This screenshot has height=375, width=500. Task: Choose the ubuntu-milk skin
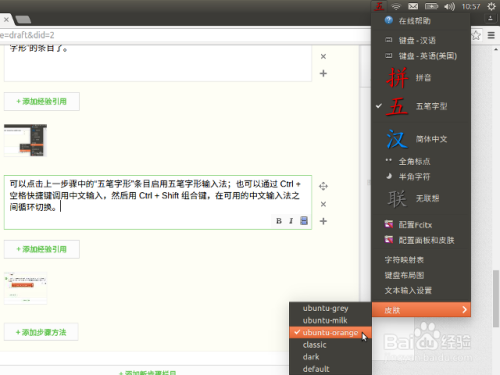point(330,320)
